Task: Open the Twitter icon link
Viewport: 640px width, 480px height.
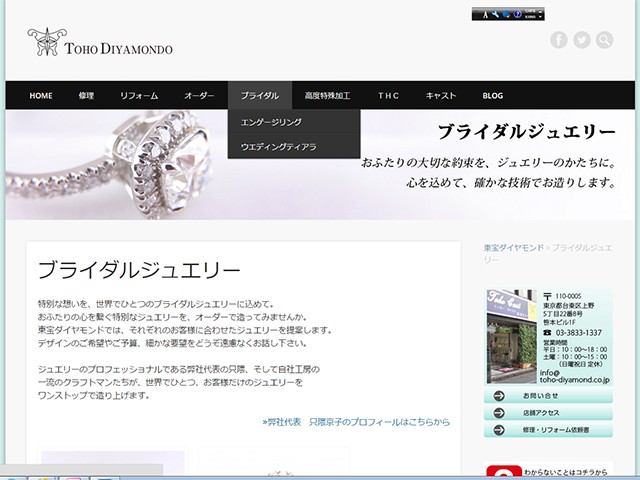Action: pos(582,40)
